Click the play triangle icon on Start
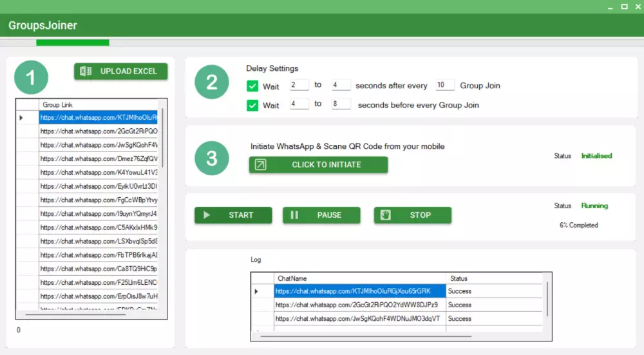The image size is (644, 355). [207, 215]
